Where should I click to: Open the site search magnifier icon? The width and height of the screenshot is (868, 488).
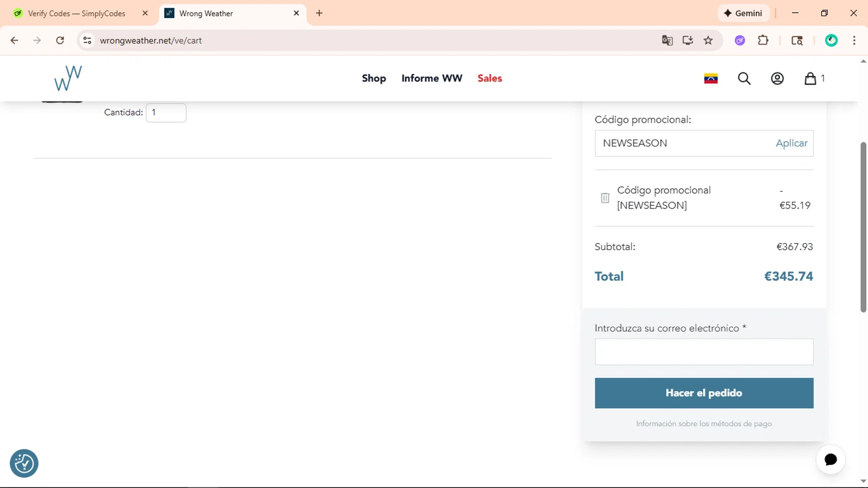tap(744, 78)
